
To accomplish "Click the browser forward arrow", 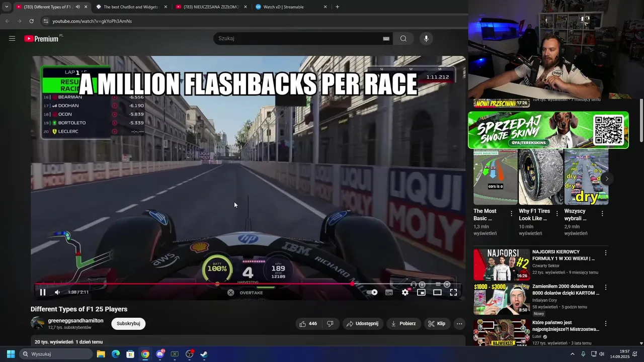I will tap(19, 21).
